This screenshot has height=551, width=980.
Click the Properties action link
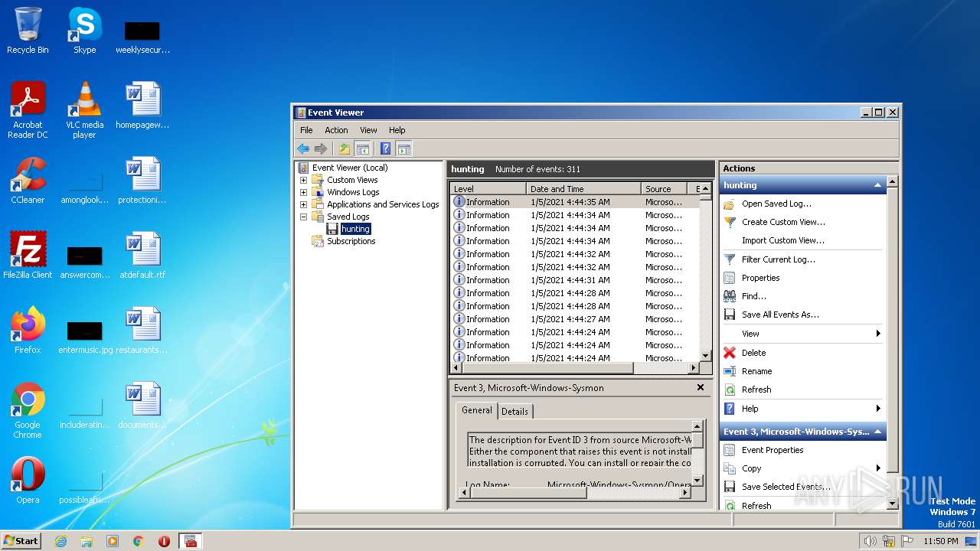760,278
